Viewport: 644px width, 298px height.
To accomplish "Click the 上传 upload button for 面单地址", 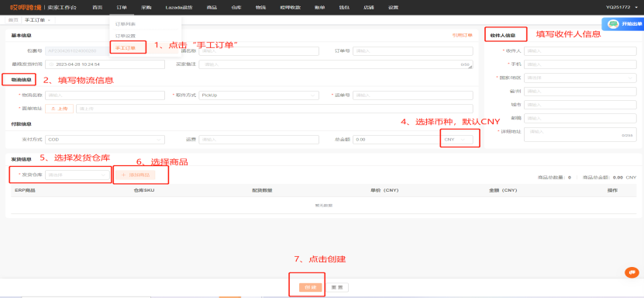I will [x=59, y=109].
